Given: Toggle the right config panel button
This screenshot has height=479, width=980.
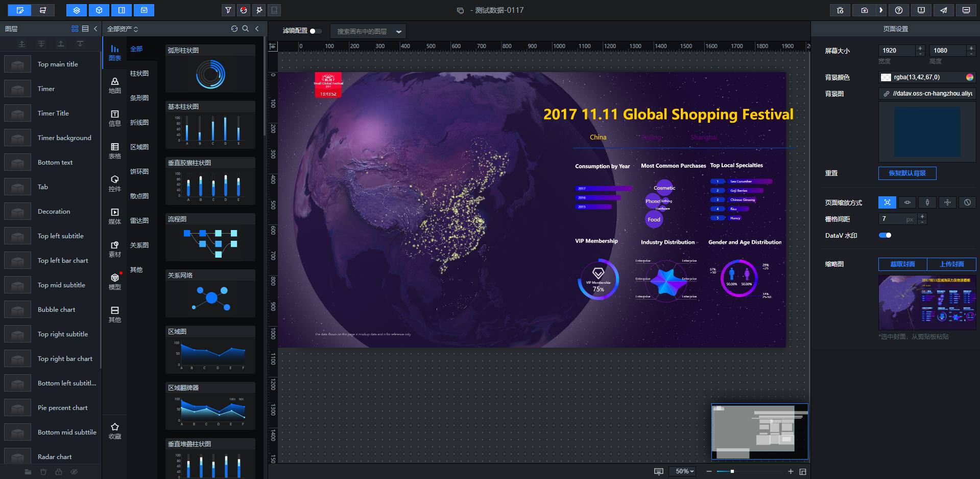Looking at the screenshot, I should 122,10.
